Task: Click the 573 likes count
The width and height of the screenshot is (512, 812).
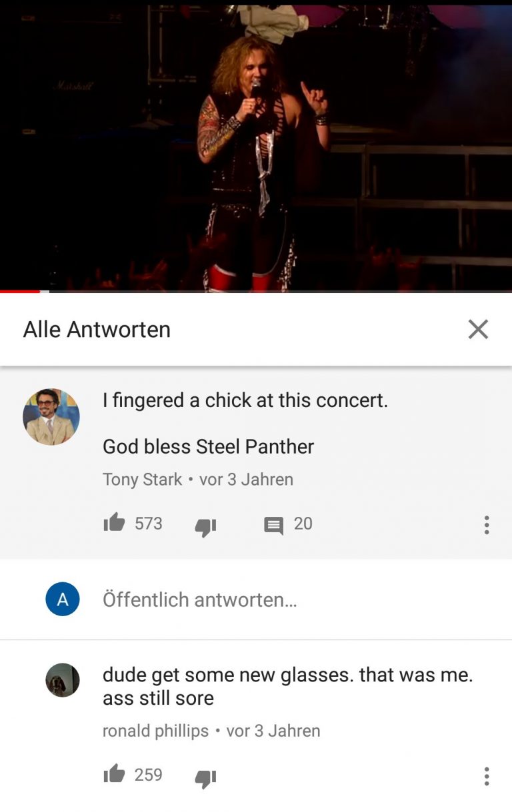Action: pyautogui.click(x=149, y=524)
